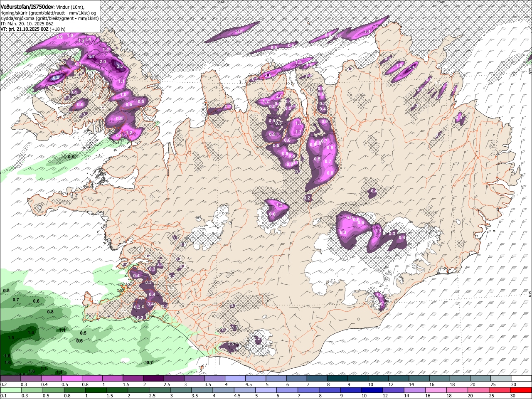
Task: Click the 3.7 snowfall value on the map
Action: pyautogui.click(x=92, y=57)
